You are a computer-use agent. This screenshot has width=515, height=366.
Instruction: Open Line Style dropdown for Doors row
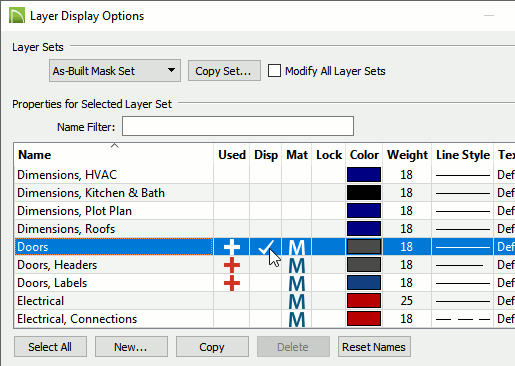(x=463, y=247)
